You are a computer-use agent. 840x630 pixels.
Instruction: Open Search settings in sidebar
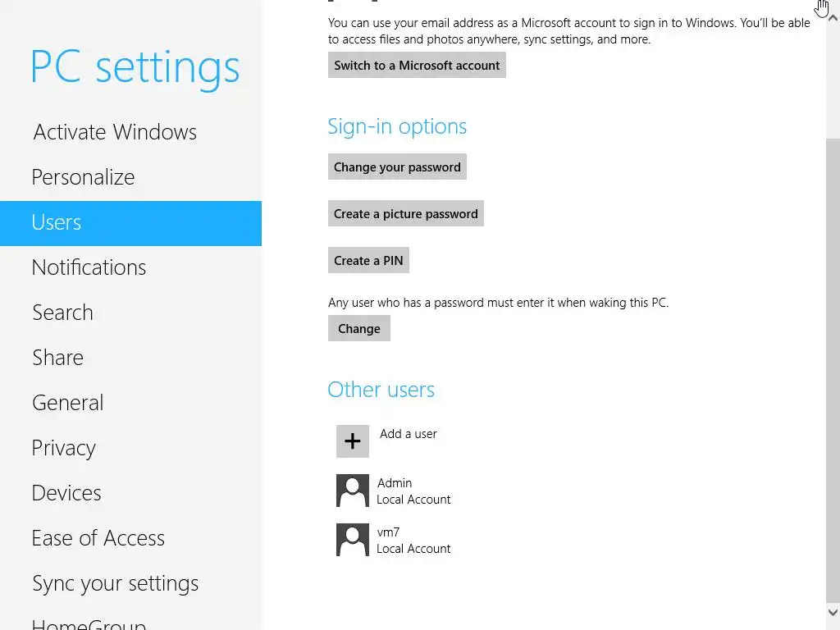coord(130,313)
